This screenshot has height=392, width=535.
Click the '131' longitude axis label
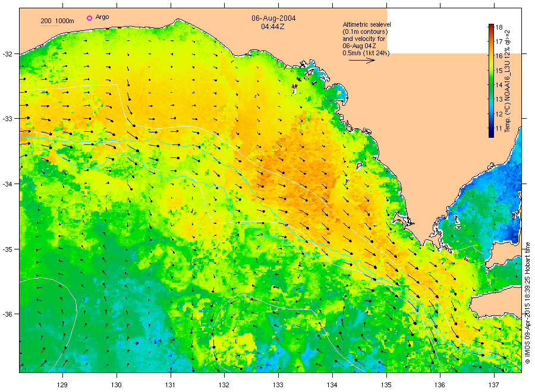point(170,385)
